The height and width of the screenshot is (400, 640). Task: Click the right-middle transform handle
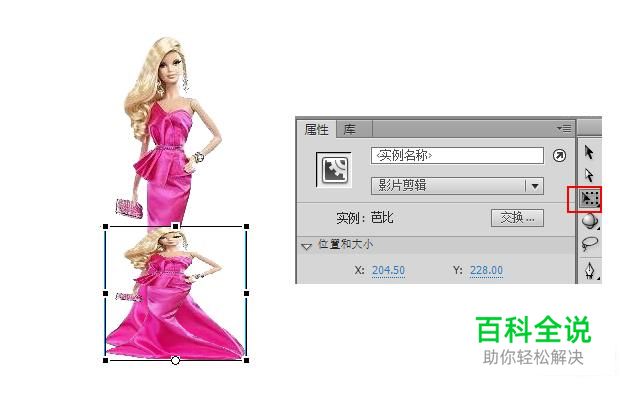(x=247, y=293)
